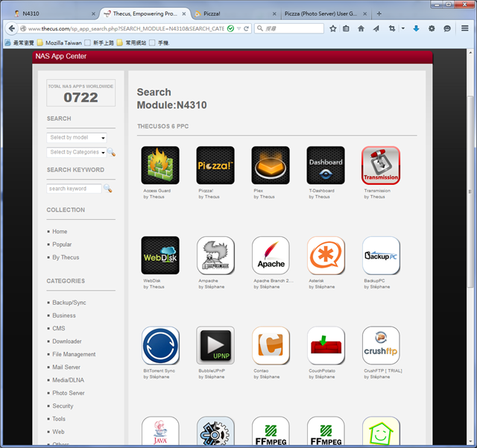Open the Contao app icon
This screenshot has height=448, width=477.
coord(271,345)
